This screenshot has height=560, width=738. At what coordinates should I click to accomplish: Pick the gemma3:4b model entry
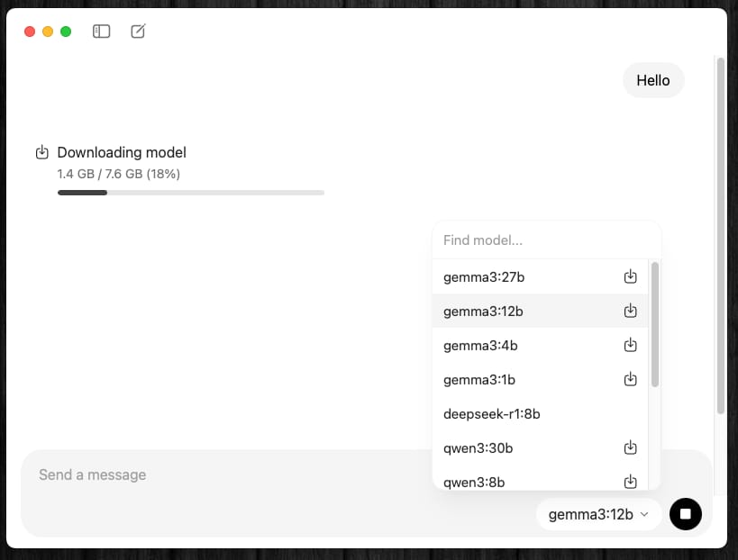click(480, 346)
